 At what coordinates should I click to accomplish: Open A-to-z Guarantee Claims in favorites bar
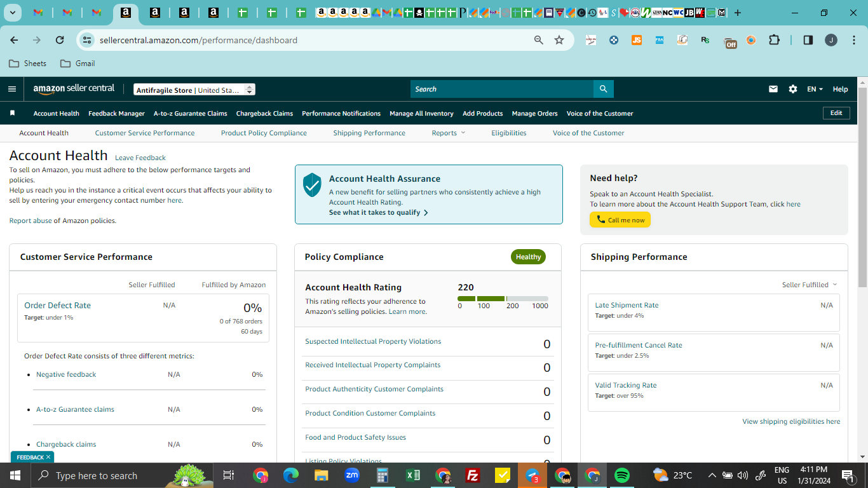191,113
